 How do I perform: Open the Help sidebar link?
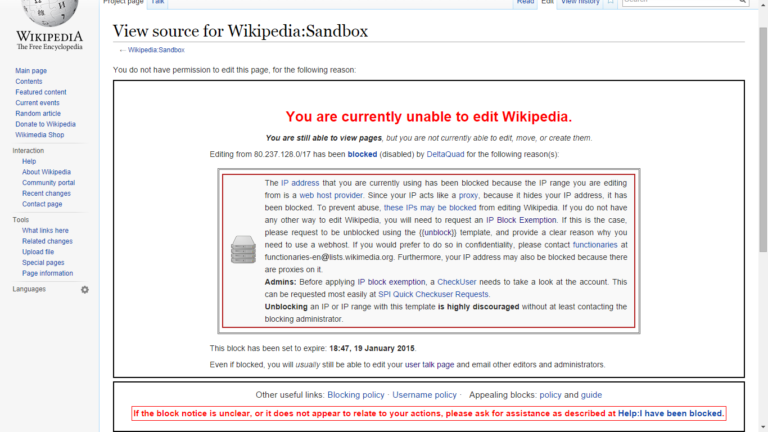29,161
